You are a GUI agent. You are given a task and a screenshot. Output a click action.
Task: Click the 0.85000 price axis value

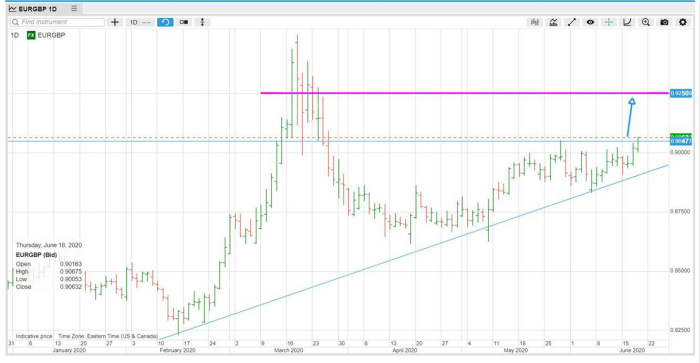[x=680, y=271]
